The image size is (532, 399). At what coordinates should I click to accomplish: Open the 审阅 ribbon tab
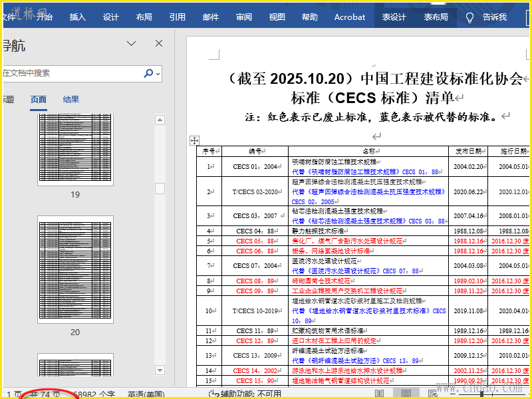(x=244, y=17)
